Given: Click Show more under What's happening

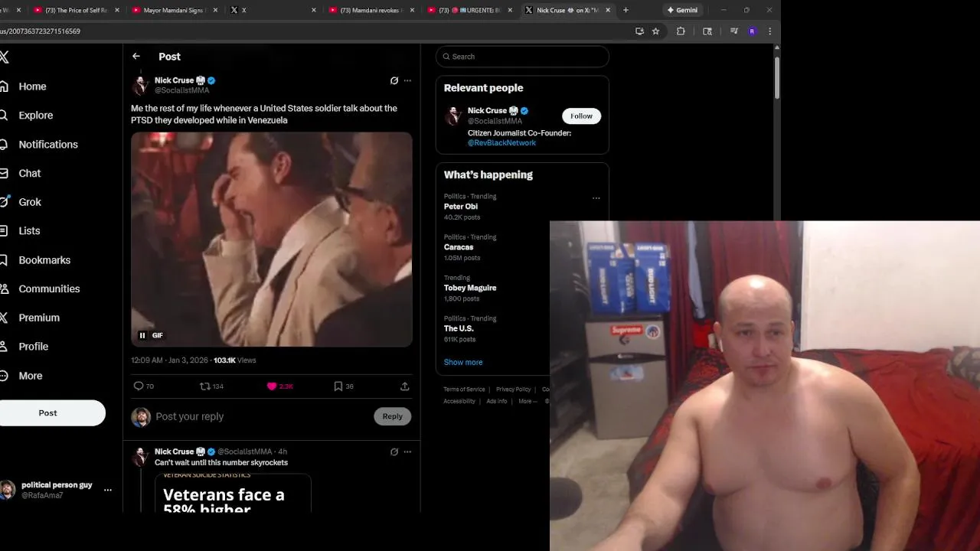Looking at the screenshot, I should 463,362.
